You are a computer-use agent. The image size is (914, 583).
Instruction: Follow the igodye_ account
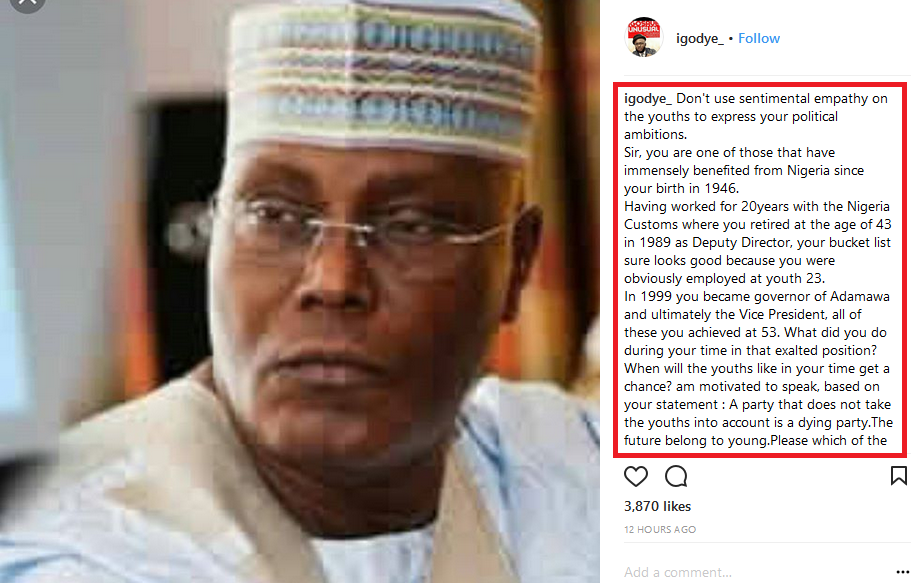(x=758, y=38)
